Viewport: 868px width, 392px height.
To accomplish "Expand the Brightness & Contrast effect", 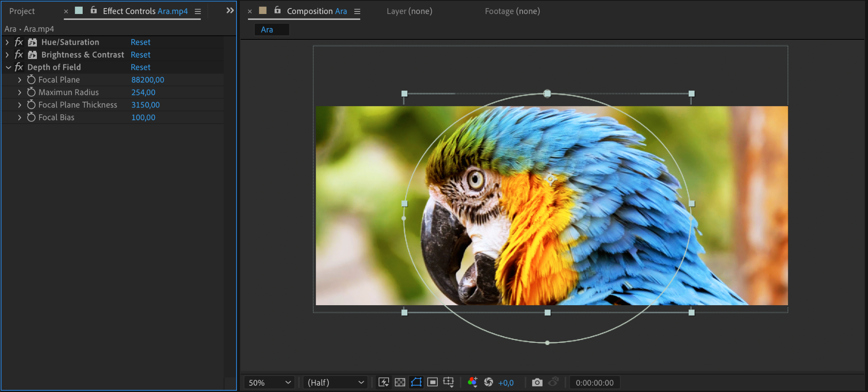I will point(7,55).
